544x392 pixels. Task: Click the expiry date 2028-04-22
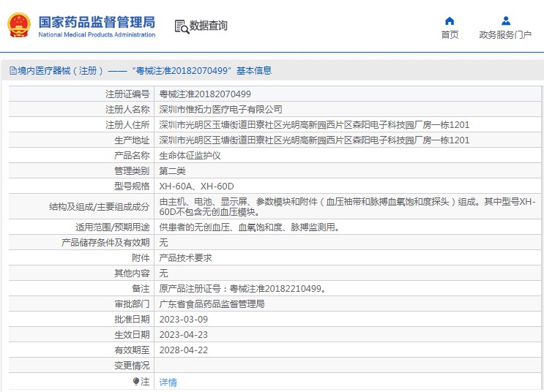click(x=184, y=350)
